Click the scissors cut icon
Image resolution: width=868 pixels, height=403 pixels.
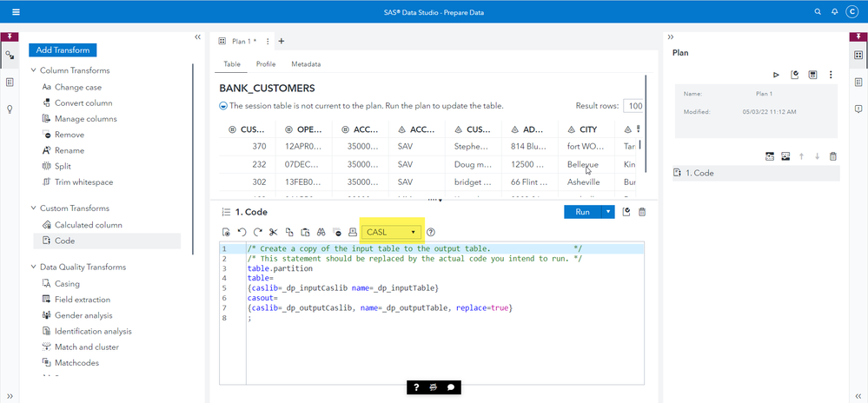click(273, 233)
